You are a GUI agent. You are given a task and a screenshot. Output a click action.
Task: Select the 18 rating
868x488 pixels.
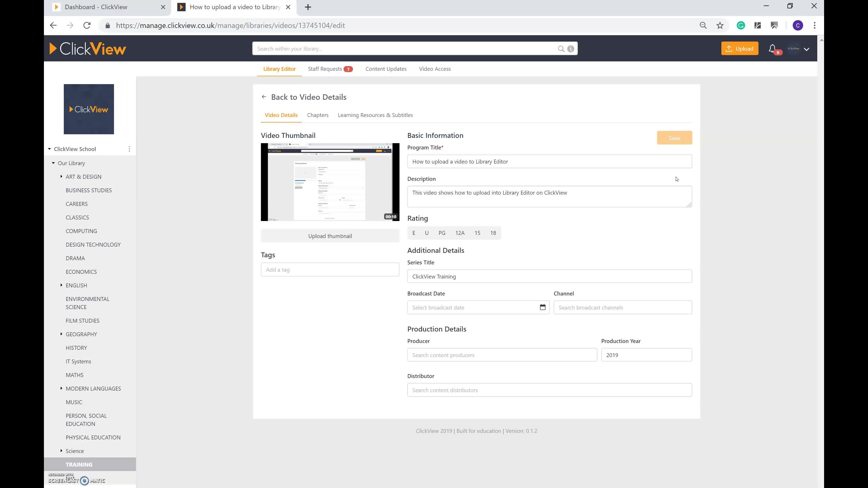pos(493,233)
